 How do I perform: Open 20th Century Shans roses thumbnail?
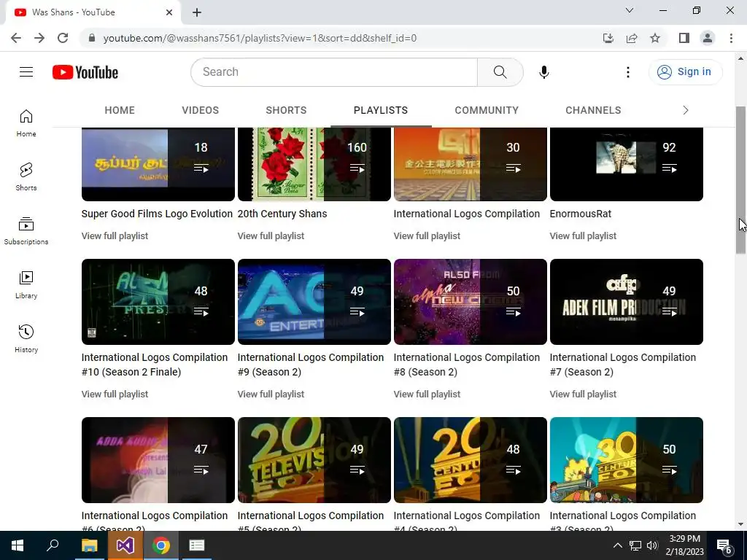(x=314, y=164)
